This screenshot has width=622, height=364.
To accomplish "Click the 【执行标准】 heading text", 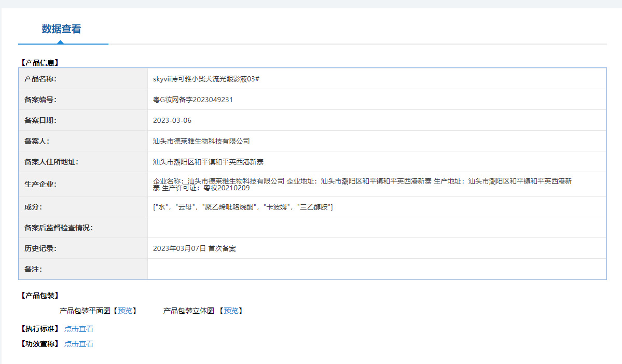I will pyautogui.click(x=40, y=329).
